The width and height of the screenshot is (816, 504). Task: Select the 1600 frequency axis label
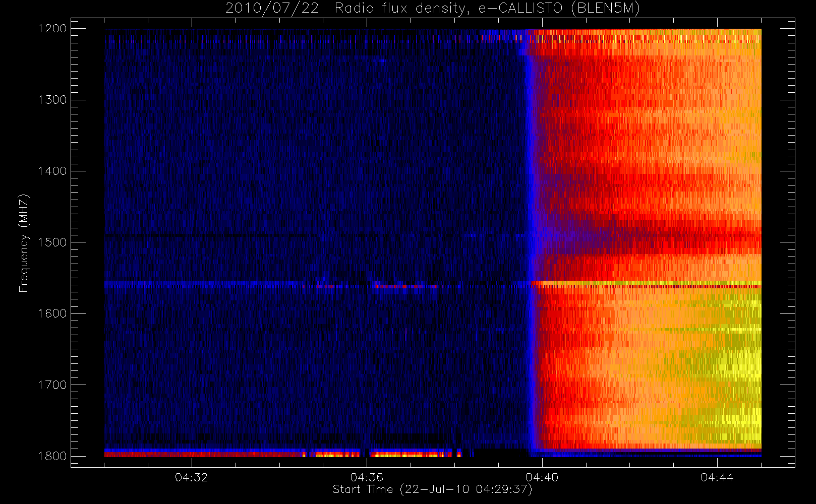click(x=52, y=313)
